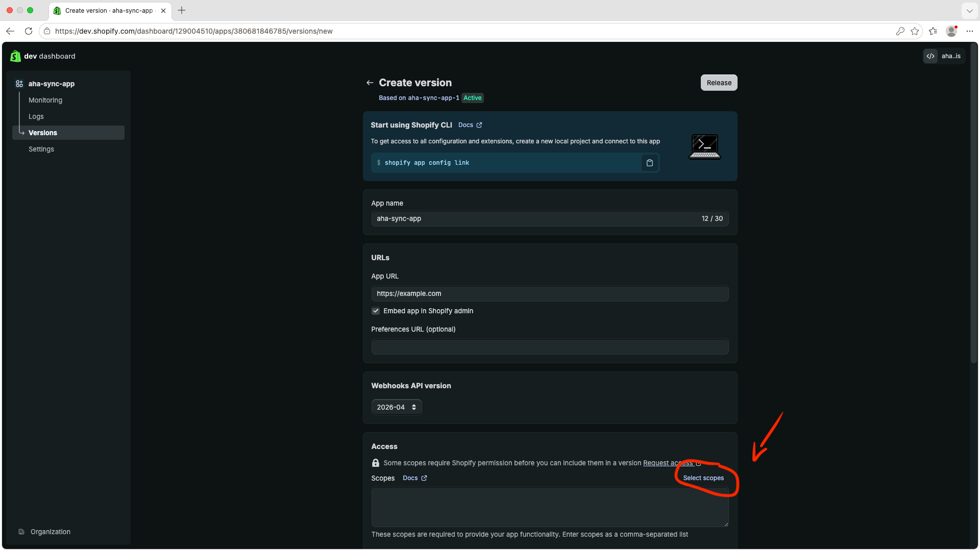Toggle Embed app in Shopify admin checkbox

tap(376, 311)
